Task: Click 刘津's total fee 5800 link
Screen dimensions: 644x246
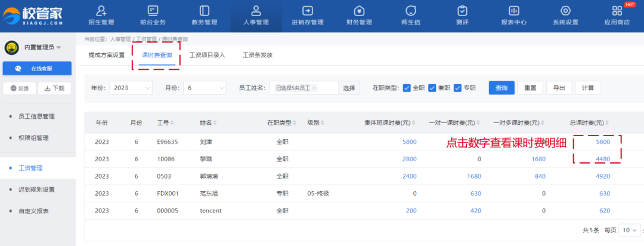Action: [603, 143]
